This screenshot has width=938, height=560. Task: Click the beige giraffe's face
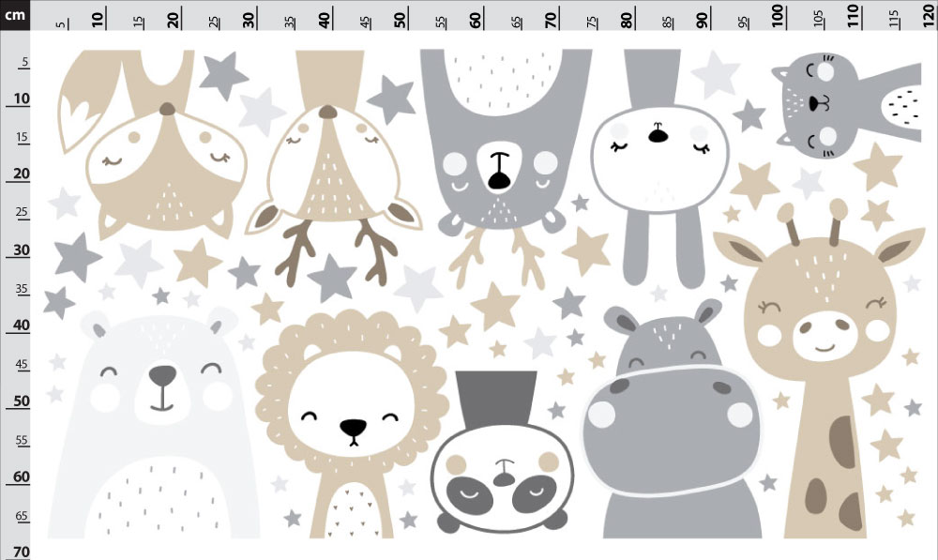coord(821,308)
